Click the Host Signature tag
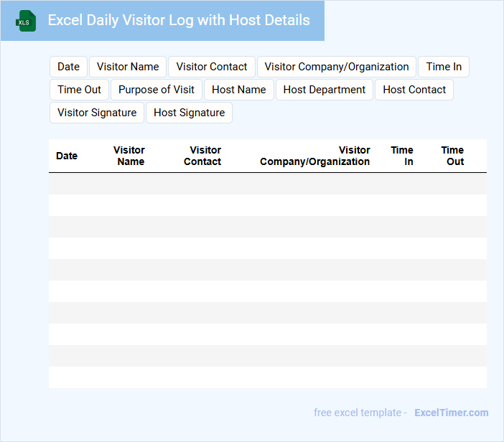 tap(189, 113)
